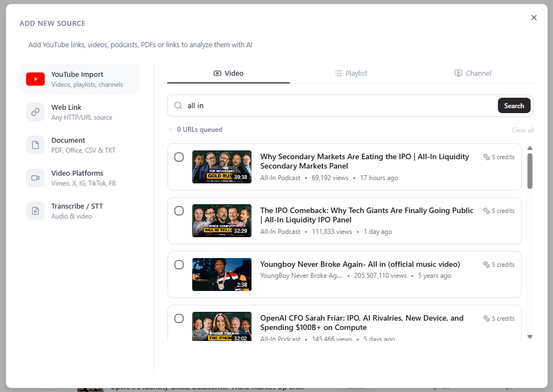
Task: Click the Web Link chain icon
Action: pos(35,112)
